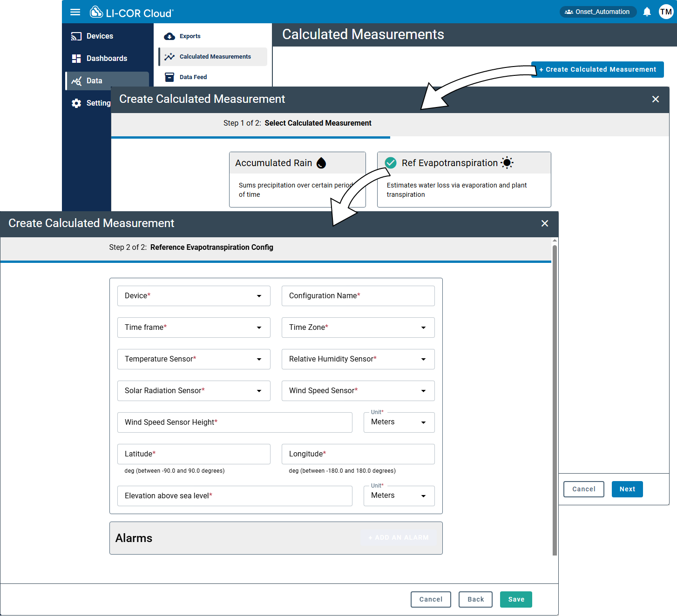Click Back in the config dialog
The image size is (677, 616).
(x=476, y=599)
